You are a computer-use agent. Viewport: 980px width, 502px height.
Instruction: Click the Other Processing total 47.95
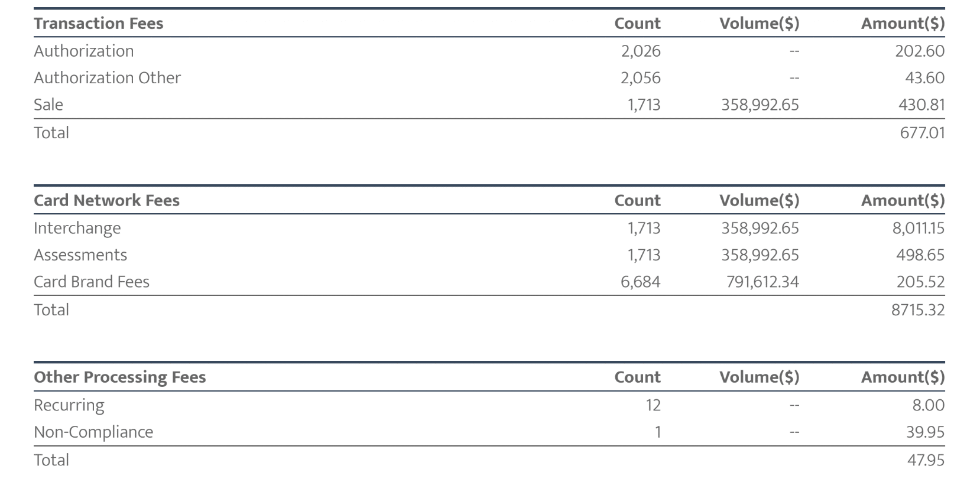tap(926, 460)
